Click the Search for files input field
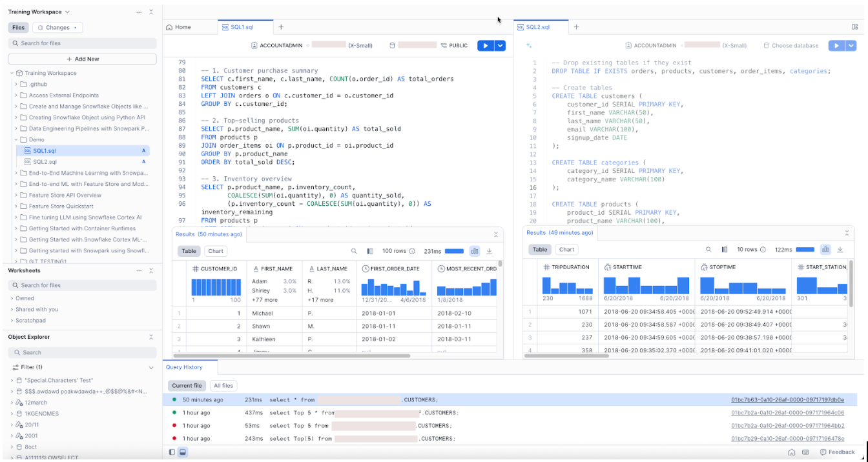The width and height of the screenshot is (868, 462). coord(82,43)
